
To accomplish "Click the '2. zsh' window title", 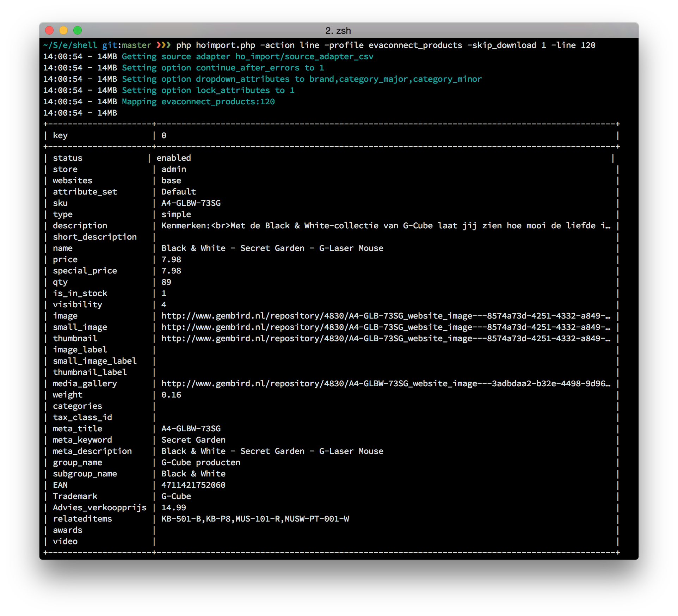I will pos(338,31).
